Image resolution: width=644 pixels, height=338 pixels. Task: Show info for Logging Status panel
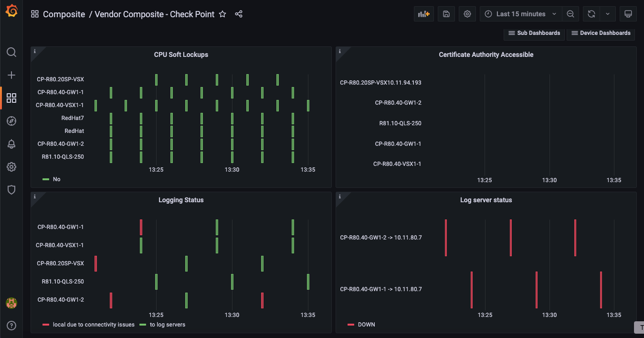point(34,196)
